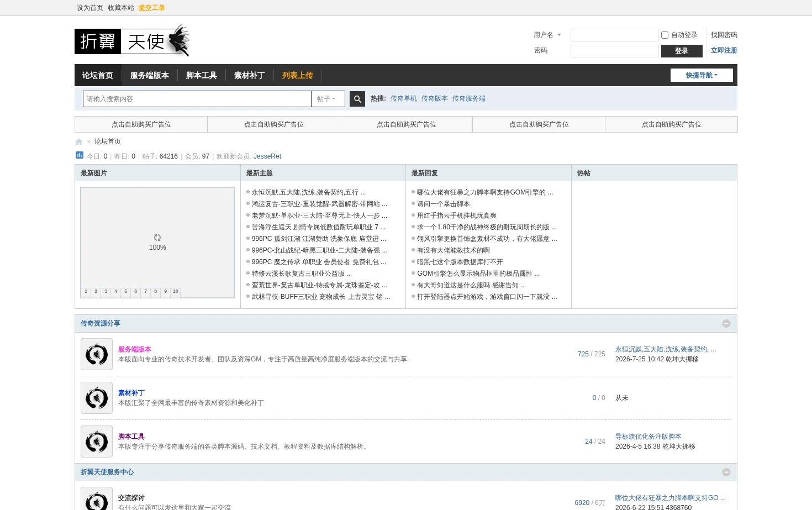Open topic 特修云溪长歌复古三职业公益版
This screenshot has width=812, height=510.
(302, 274)
